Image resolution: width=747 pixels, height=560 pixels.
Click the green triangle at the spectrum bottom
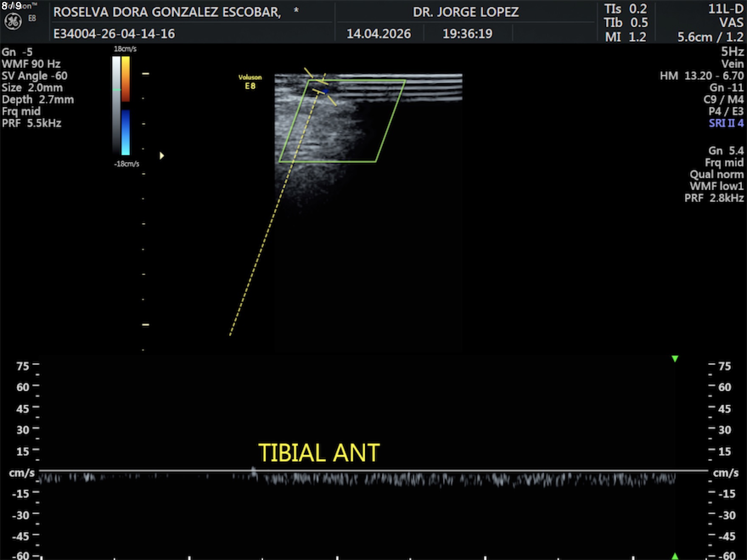(675, 556)
